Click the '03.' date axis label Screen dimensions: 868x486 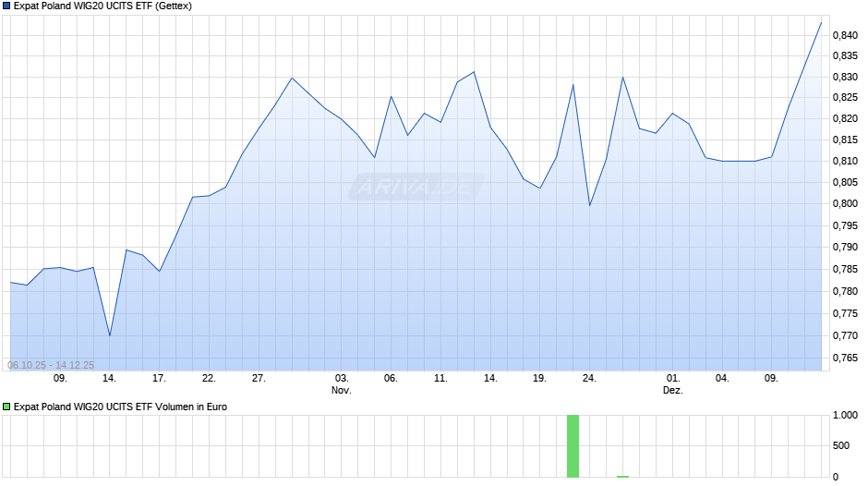click(342, 379)
